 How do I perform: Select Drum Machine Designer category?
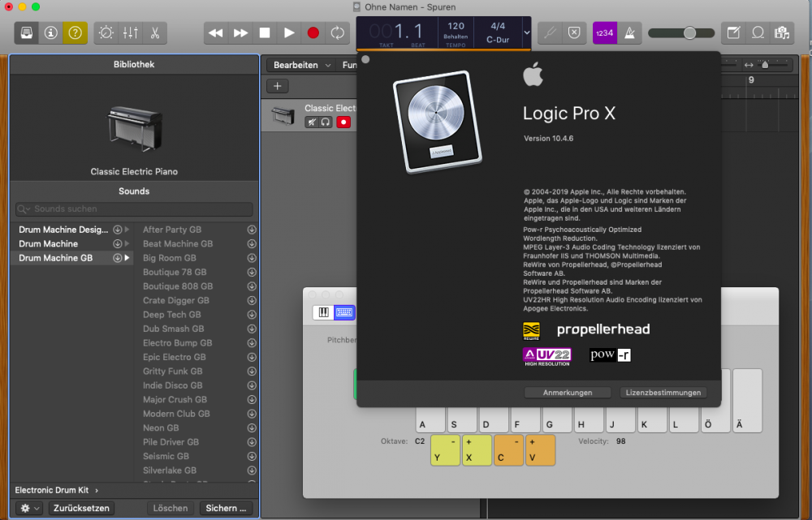point(63,230)
